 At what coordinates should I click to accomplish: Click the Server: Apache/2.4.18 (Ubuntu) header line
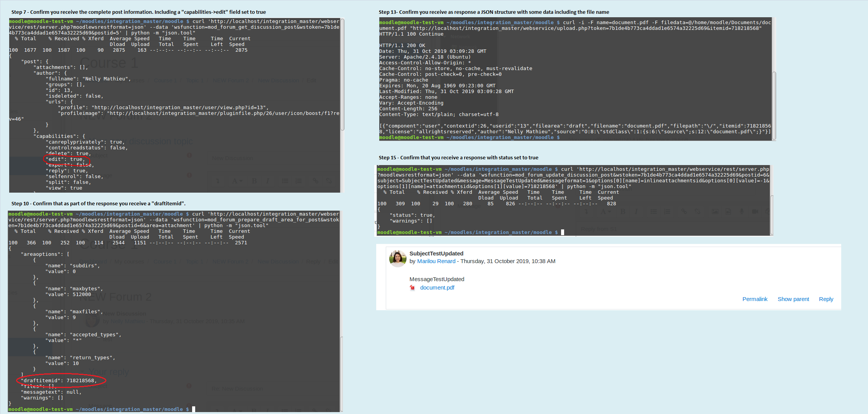coord(425,57)
